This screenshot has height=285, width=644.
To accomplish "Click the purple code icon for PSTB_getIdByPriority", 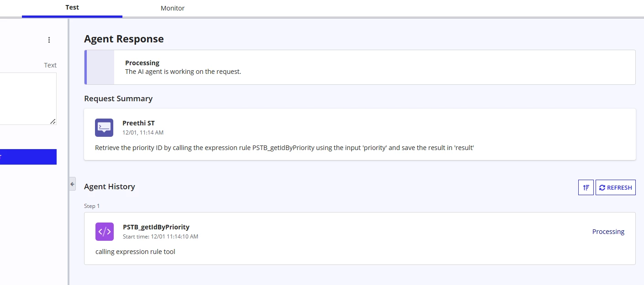I will coord(105,232).
